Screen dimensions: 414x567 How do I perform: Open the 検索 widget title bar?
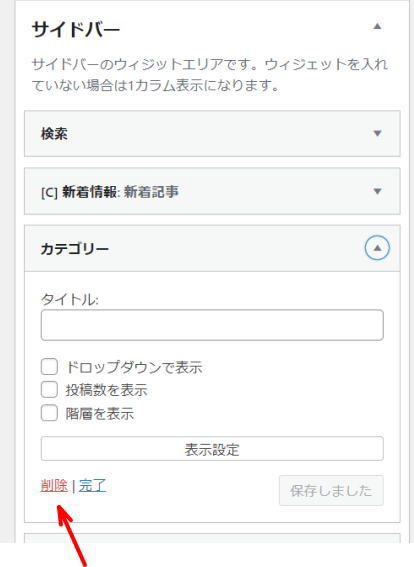[212, 134]
